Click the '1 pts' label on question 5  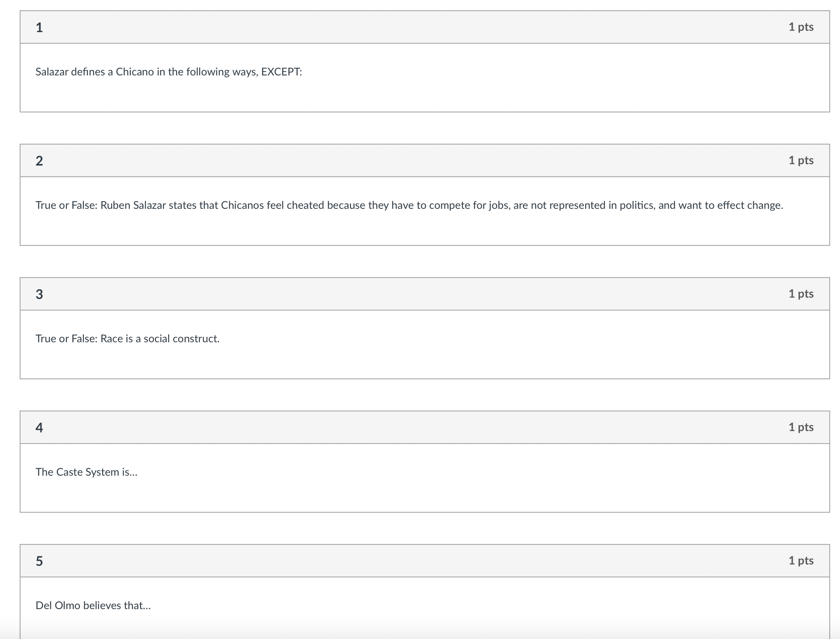coord(801,561)
